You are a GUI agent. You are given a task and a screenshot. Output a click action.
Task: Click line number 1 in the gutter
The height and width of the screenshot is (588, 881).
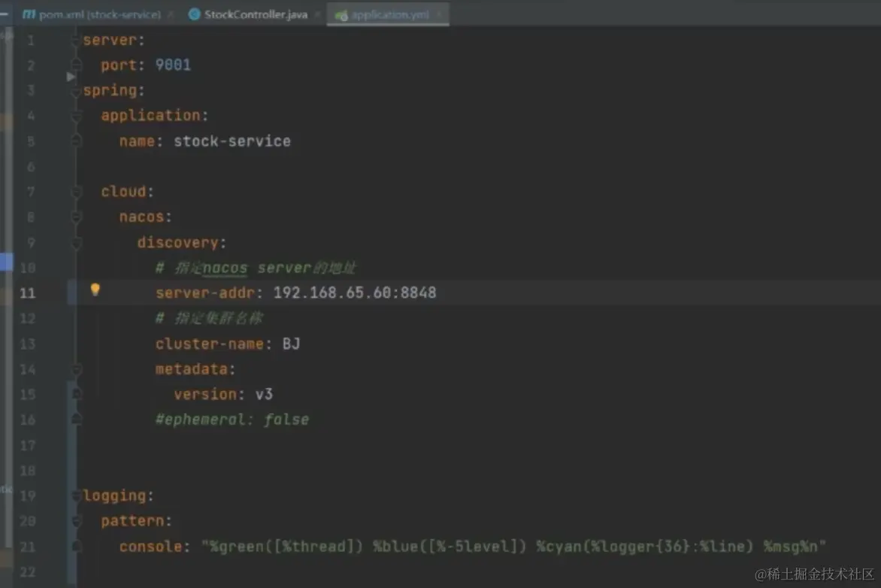click(x=30, y=41)
